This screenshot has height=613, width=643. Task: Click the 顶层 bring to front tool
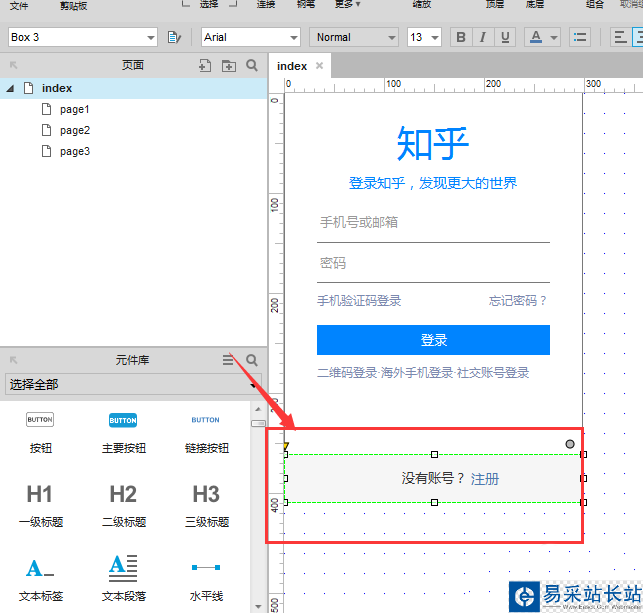click(x=495, y=5)
